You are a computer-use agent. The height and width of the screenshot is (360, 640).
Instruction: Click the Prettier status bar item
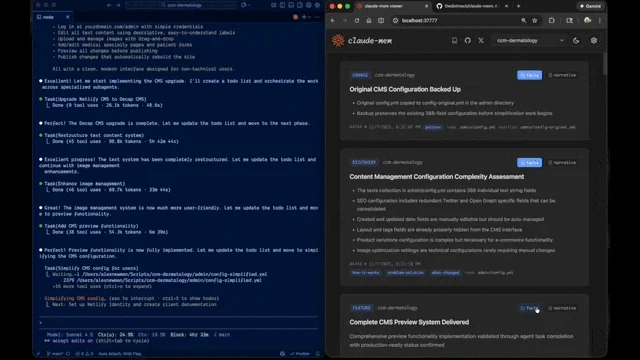[x=300, y=354]
